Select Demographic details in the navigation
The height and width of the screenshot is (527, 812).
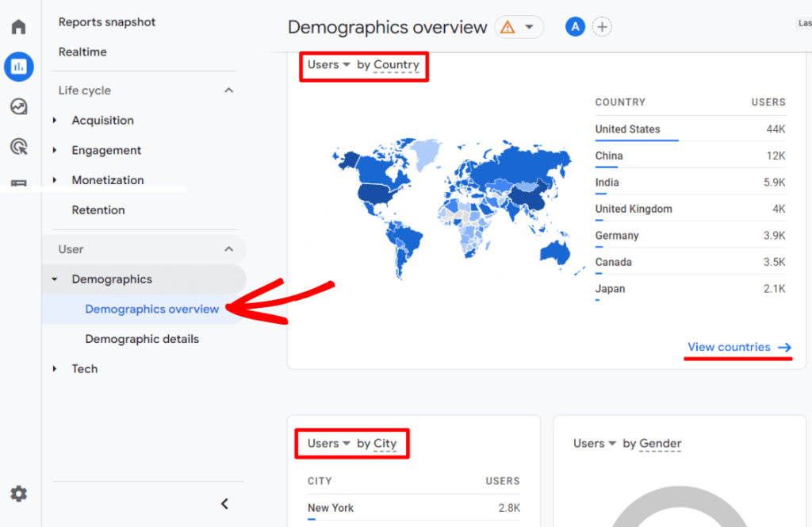tap(141, 339)
